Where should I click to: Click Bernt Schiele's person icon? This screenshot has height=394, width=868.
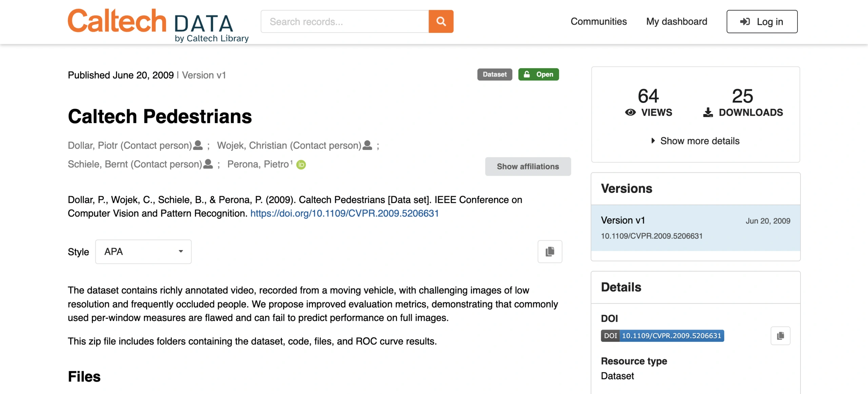(208, 164)
